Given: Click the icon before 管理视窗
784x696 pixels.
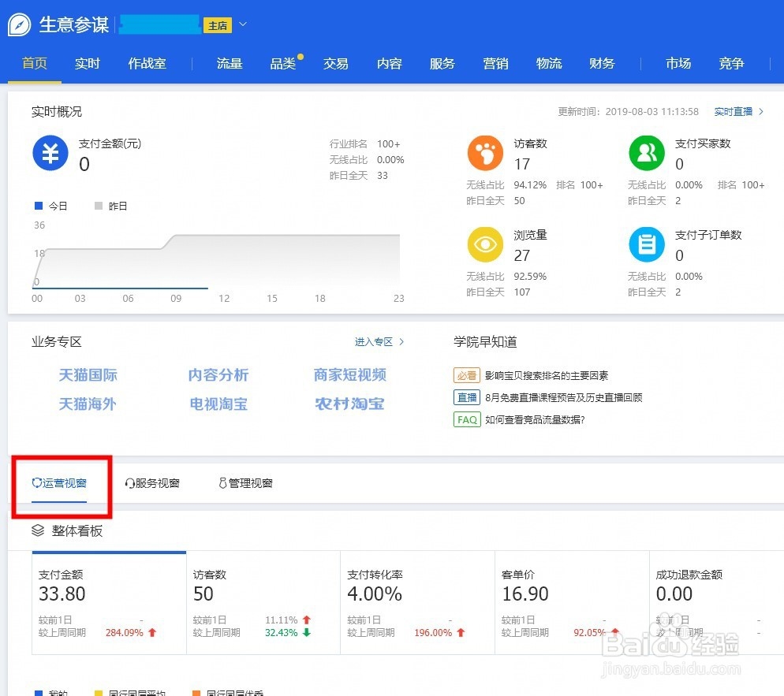Looking at the screenshot, I should (222, 482).
